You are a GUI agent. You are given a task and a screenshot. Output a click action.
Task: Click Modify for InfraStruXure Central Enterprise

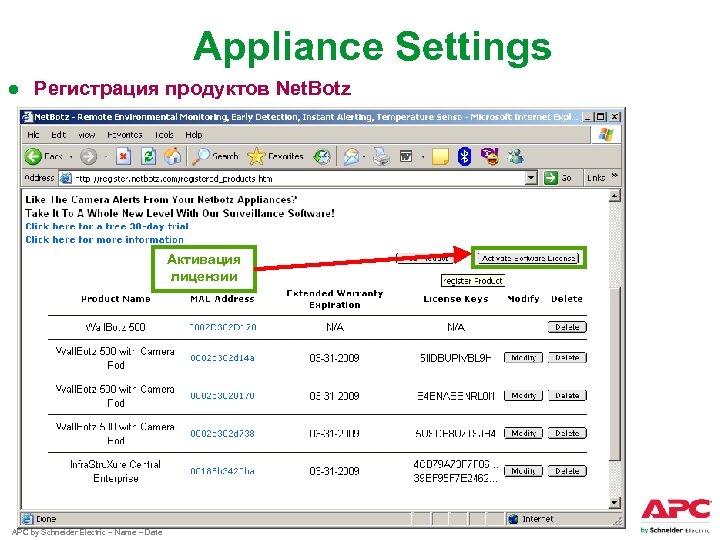click(x=523, y=471)
